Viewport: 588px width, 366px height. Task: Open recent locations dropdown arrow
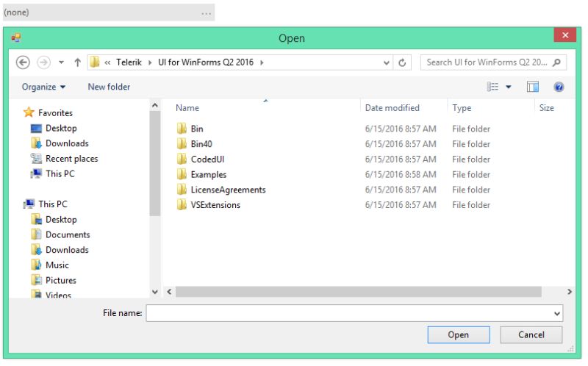[x=61, y=62]
